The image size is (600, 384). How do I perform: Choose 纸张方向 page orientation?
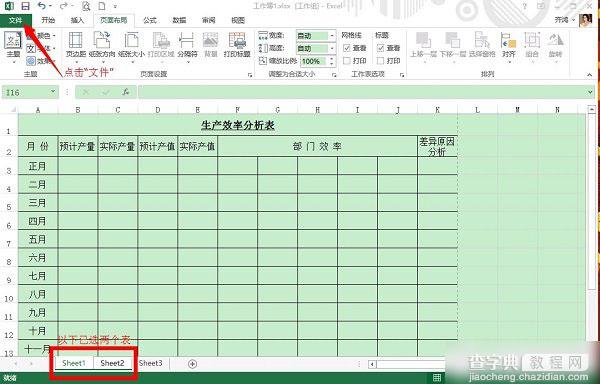(x=102, y=46)
